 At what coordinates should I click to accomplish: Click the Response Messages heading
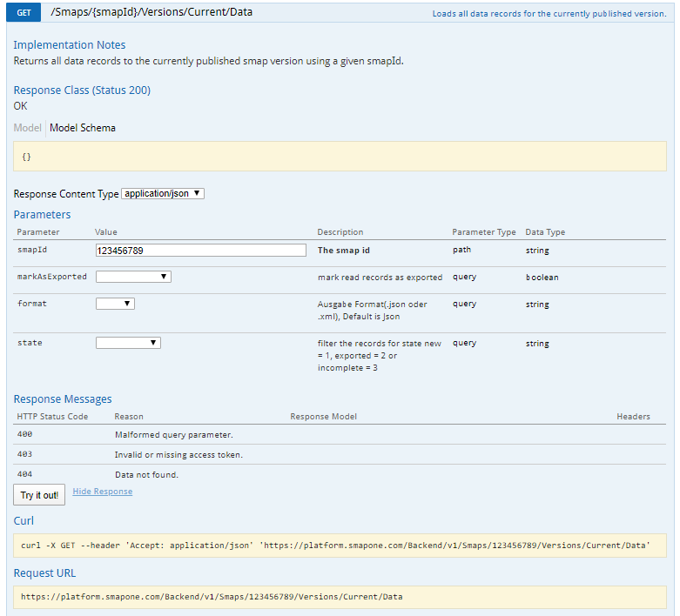tap(63, 398)
